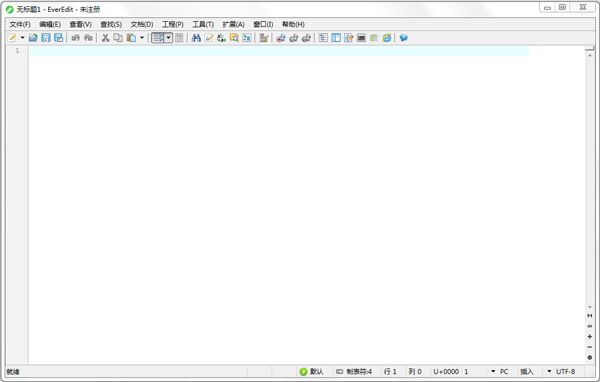Screen dimensions: 600x382
Task: Click the second gray gears icon
Action: click(293, 38)
